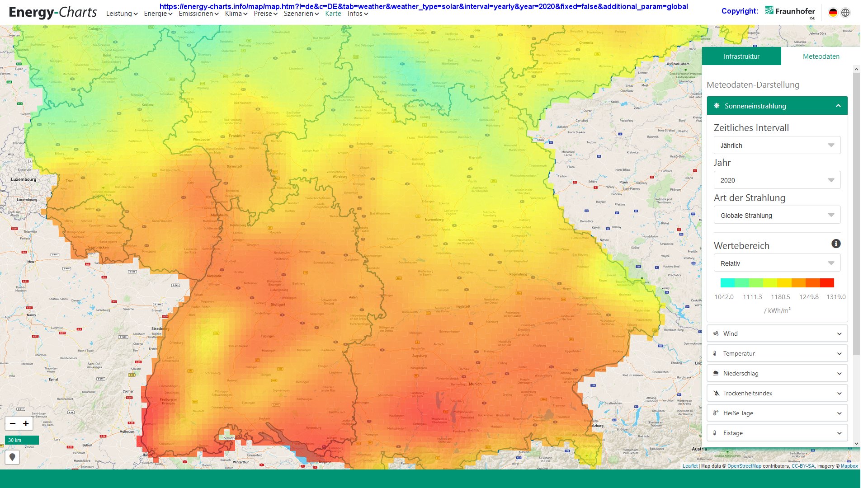Click the Luxembourg label on the map
This screenshot has width=868, height=488.
[x=24, y=179]
